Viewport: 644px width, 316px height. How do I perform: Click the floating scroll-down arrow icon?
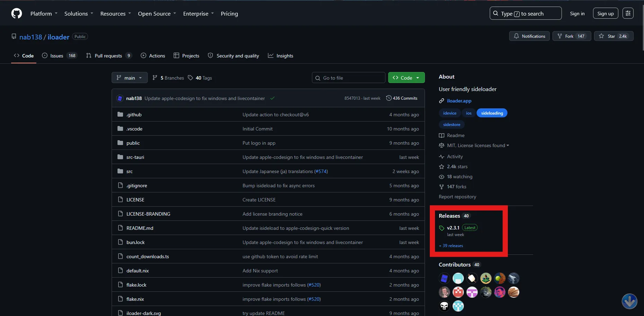[629, 301]
